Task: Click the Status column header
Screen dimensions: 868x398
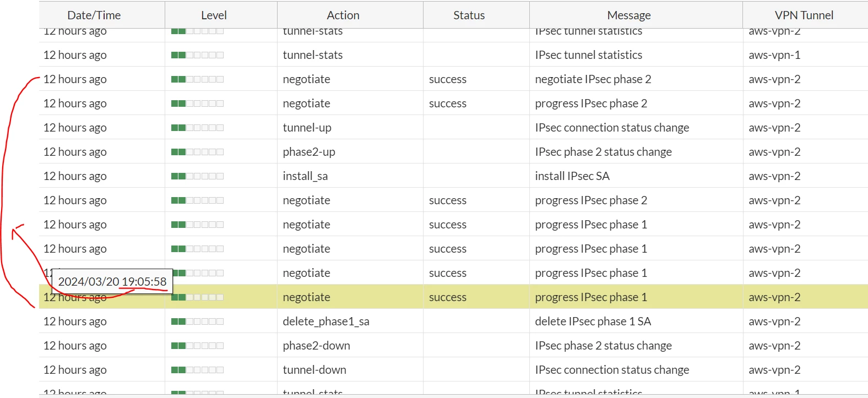Action: click(469, 15)
